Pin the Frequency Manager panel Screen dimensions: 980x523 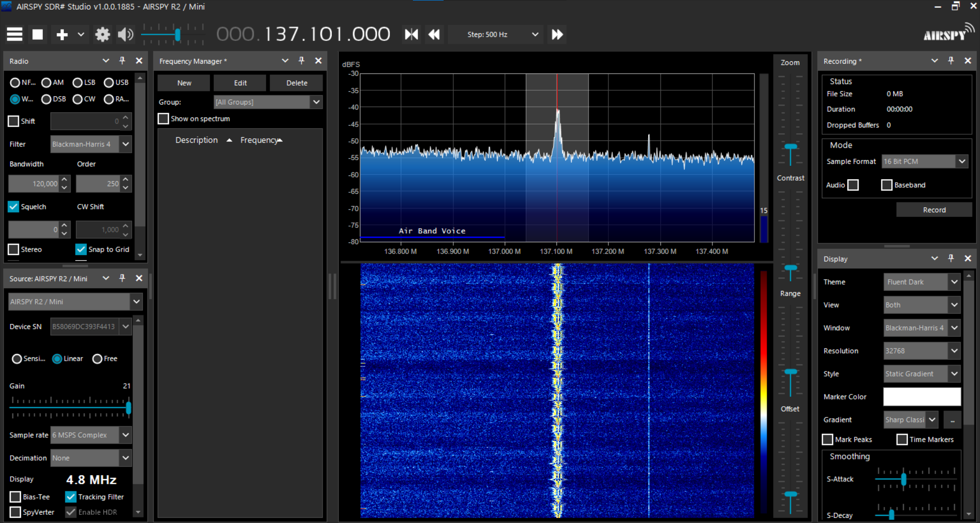302,61
